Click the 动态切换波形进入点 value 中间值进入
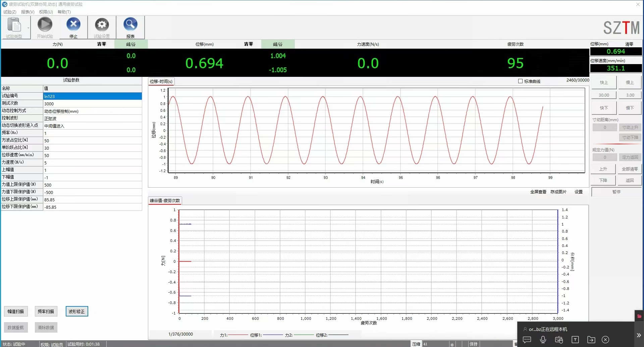The width and height of the screenshot is (644, 347). pos(93,126)
